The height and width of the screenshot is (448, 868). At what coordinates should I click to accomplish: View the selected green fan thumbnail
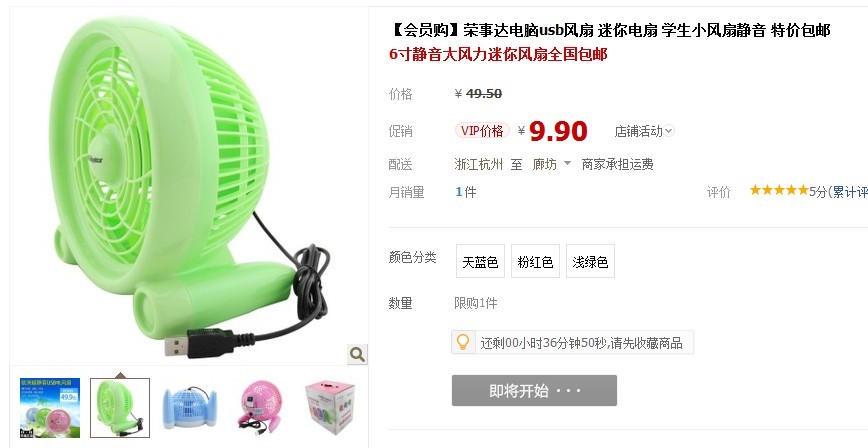click(120, 408)
